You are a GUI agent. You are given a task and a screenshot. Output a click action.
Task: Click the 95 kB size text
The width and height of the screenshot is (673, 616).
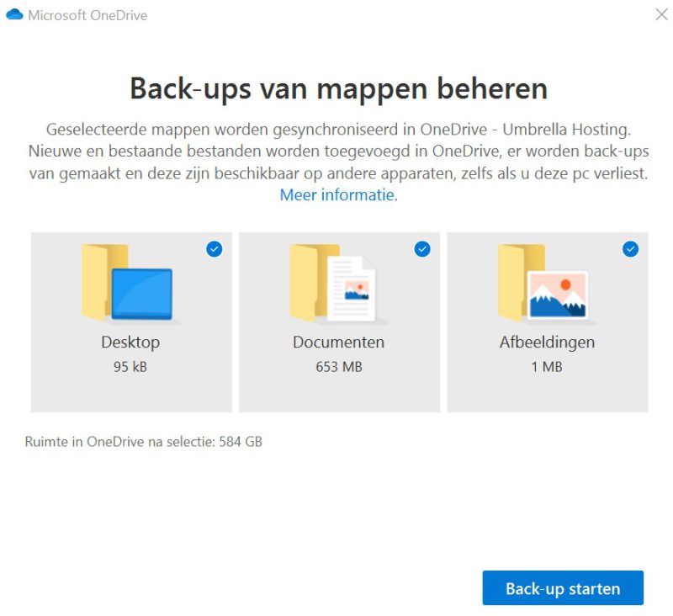[x=130, y=367]
